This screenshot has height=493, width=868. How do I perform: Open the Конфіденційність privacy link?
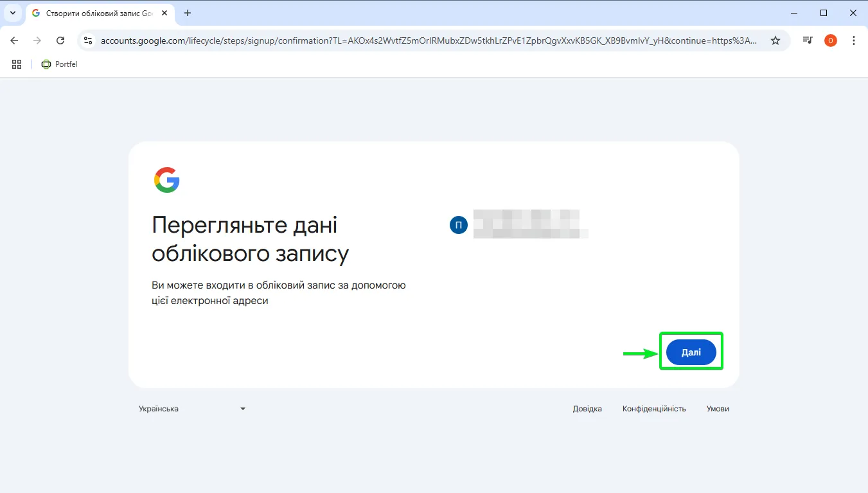coord(654,409)
